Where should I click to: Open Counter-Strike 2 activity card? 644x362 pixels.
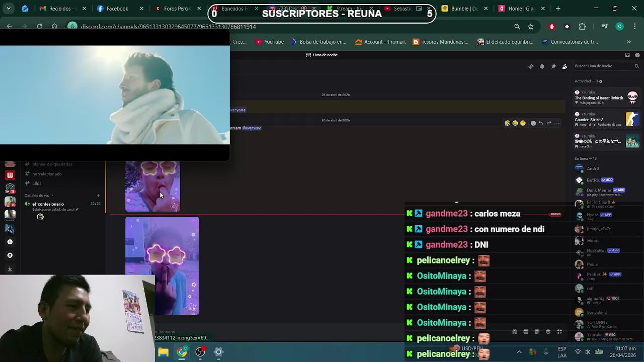[x=607, y=119]
